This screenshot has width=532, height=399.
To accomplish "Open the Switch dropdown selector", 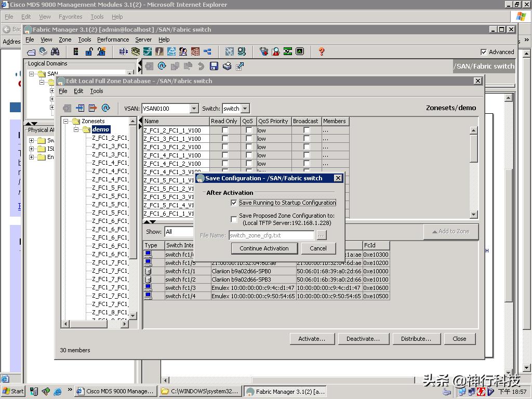I will [245, 109].
